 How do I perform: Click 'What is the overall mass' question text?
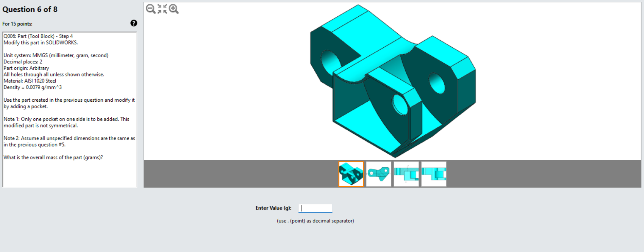click(x=53, y=157)
